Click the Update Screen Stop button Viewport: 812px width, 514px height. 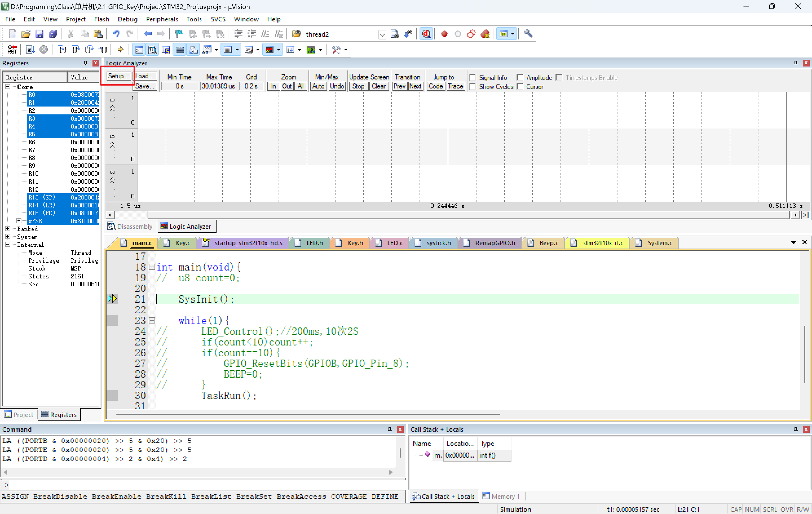(x=358, y=86)
